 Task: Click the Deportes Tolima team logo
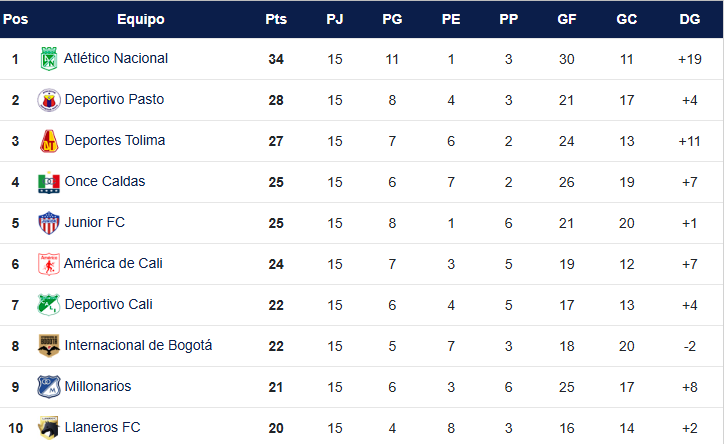[48, 141]
